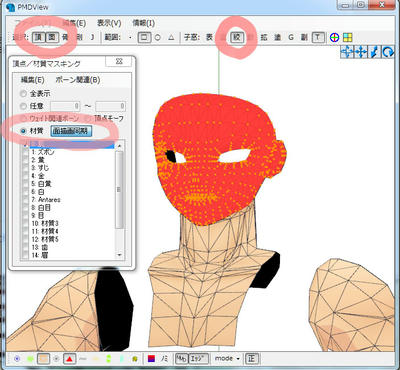This screenshot has width=400, height=370.
Task: Toggle the 頂 vertex selection button
Action: [38, 37]
